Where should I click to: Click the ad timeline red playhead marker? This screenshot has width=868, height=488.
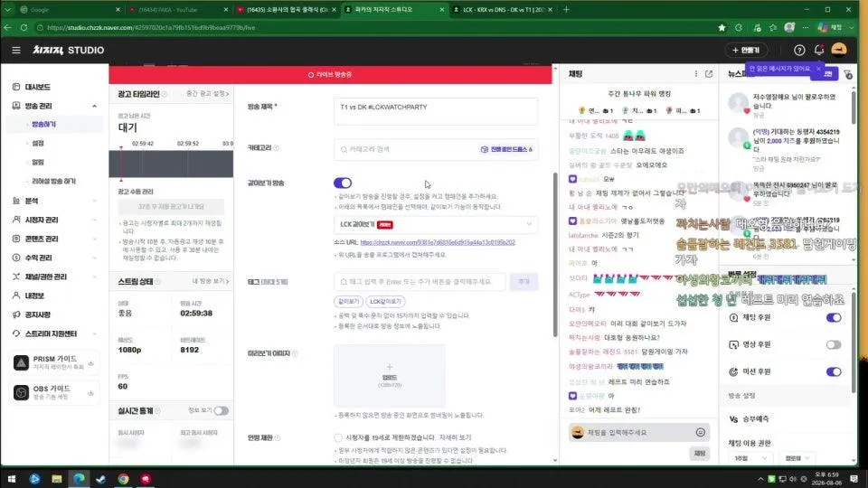pos(121,164)
